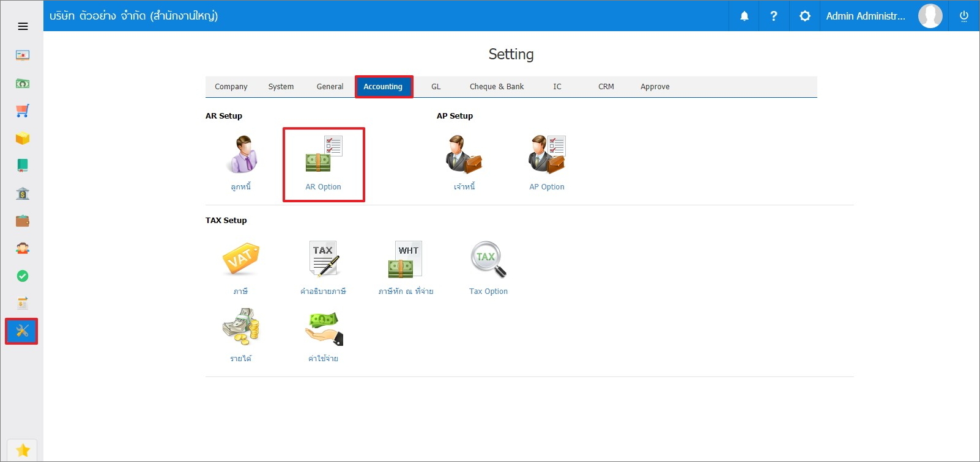Open the bank building icon in sidebar
This screenshot has height=462, width=980.
23,194
